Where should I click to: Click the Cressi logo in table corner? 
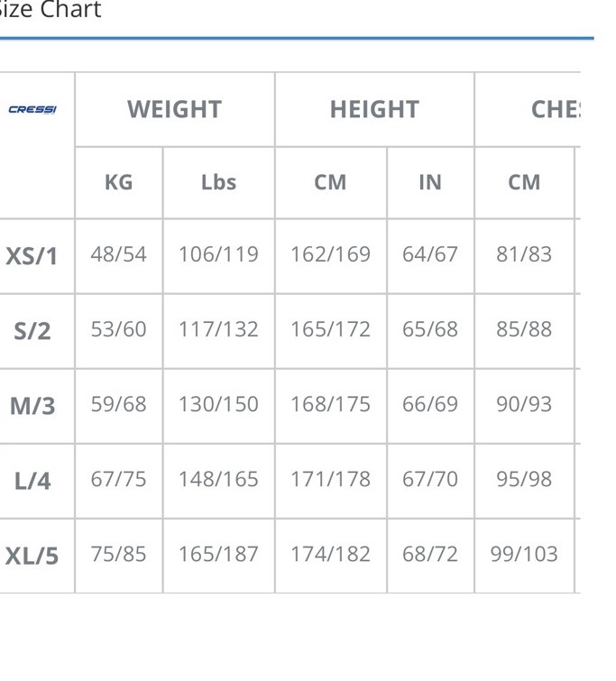(x=32, y=109)
